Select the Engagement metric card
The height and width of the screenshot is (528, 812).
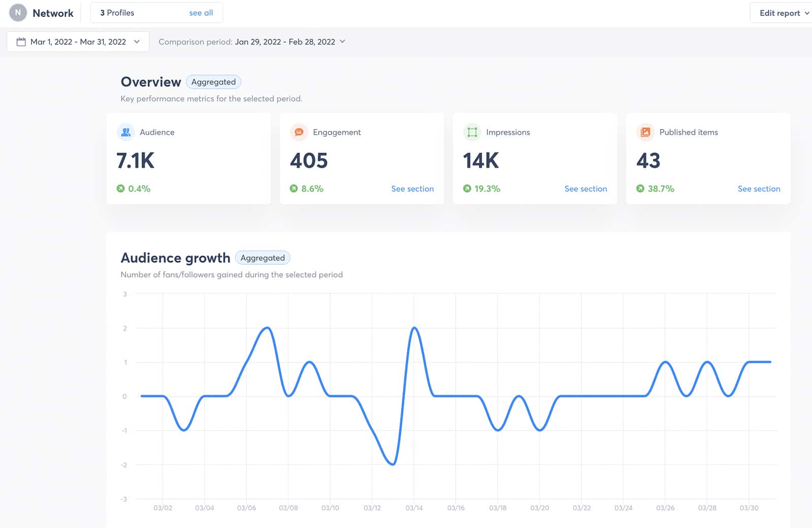tap(361, 158)
